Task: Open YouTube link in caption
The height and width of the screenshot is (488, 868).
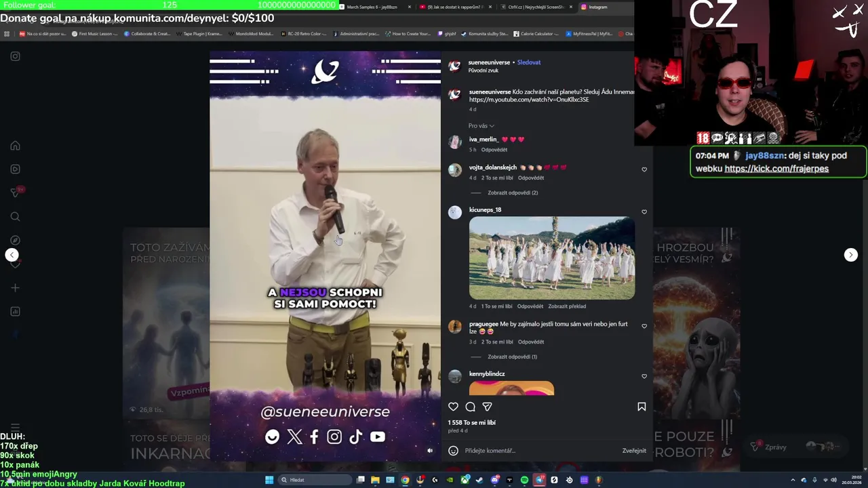Action: (x=529, y=100)
